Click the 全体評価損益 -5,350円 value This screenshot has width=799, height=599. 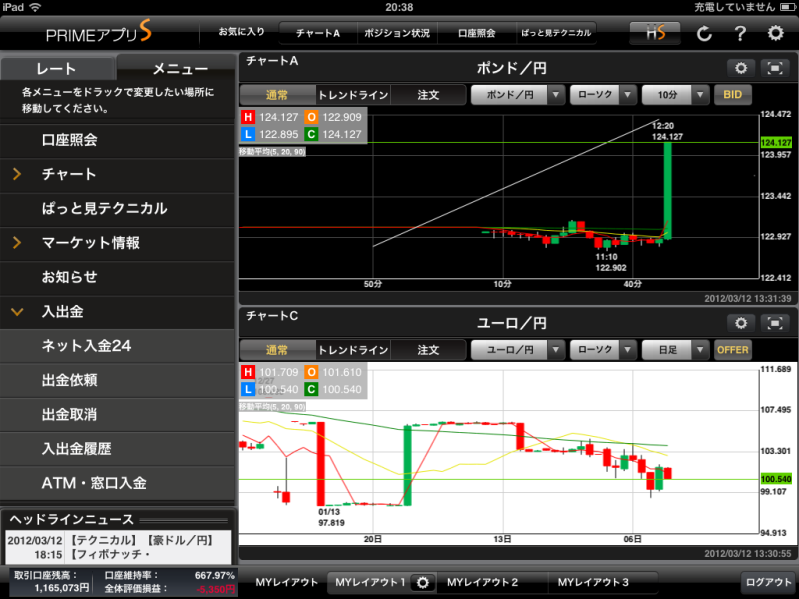click(x=215, y=589)
